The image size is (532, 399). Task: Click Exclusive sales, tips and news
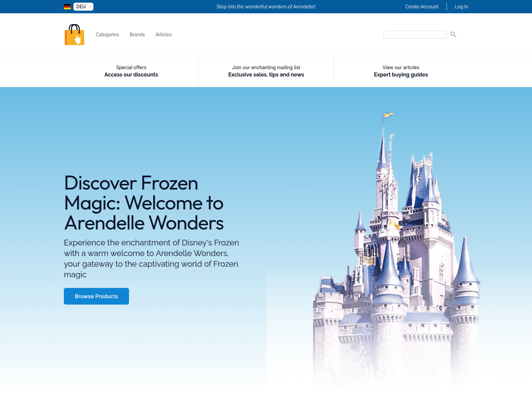pos(266,74)
